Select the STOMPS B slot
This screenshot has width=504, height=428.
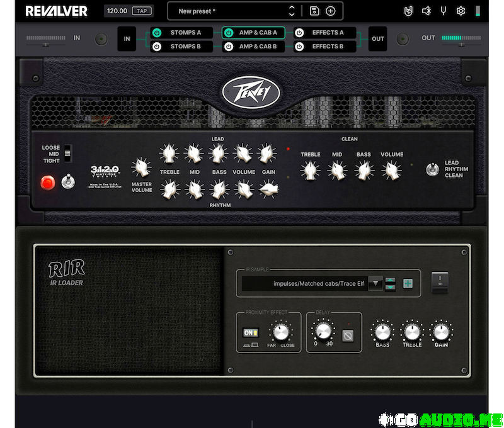pos(182,47)
